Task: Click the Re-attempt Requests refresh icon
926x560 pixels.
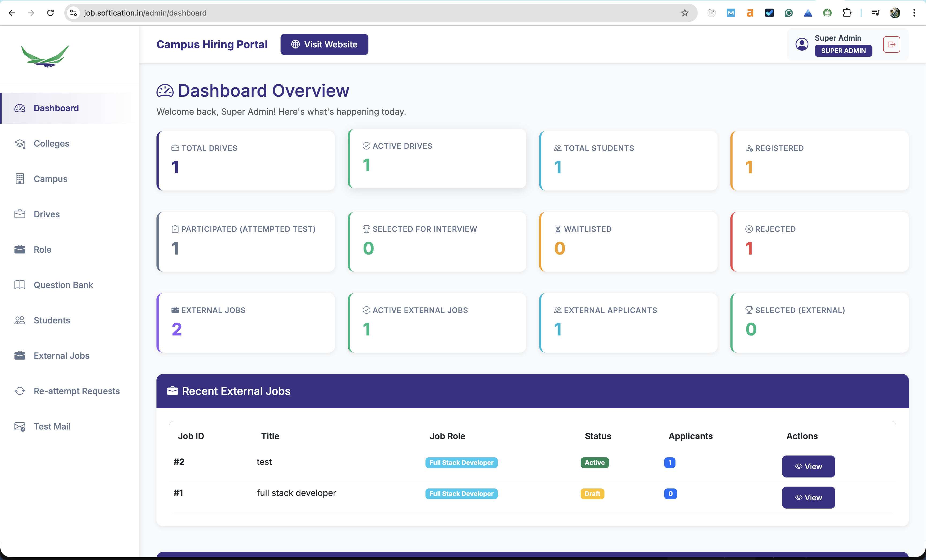Action: click(x=20, y=391)
